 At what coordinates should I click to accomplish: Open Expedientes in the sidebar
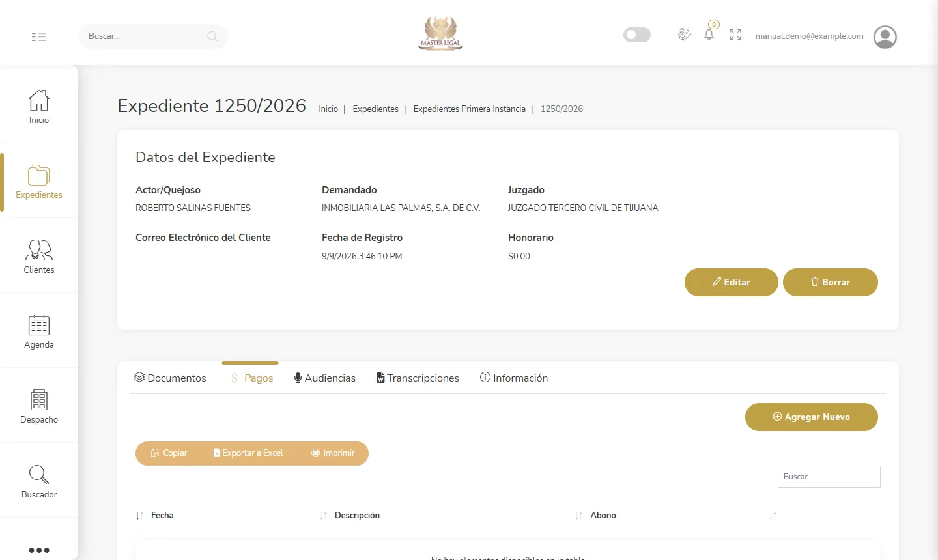coord(39,182)
